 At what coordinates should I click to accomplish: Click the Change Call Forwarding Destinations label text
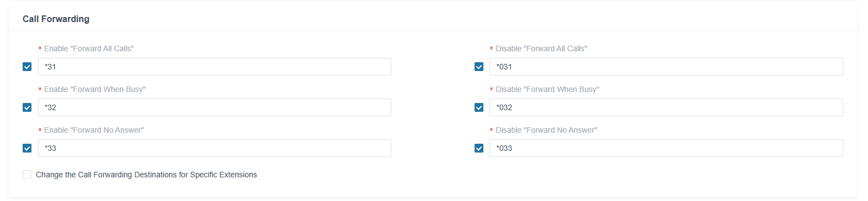pyautogui.click(x=146, y=175)
